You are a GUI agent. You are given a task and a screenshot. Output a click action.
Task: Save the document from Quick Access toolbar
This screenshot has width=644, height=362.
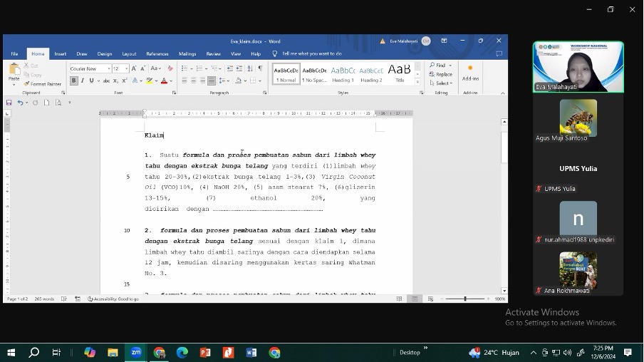(9, 103)
